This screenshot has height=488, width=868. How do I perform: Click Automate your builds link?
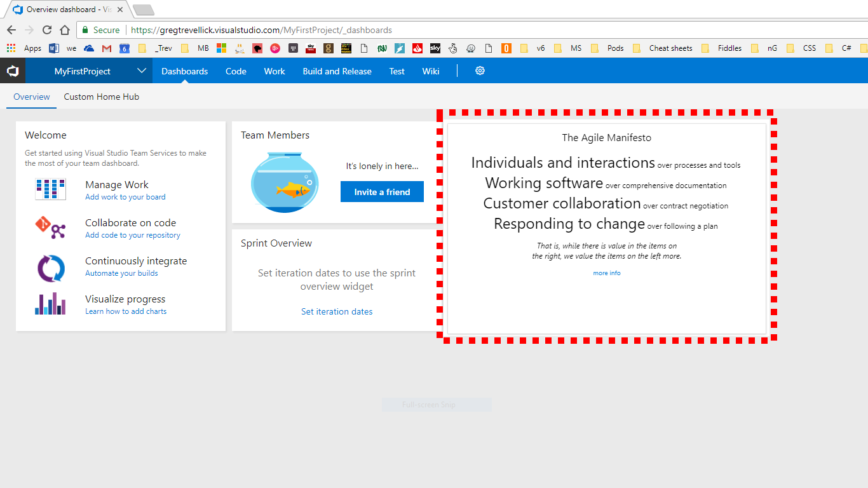(x=121, y=273)
